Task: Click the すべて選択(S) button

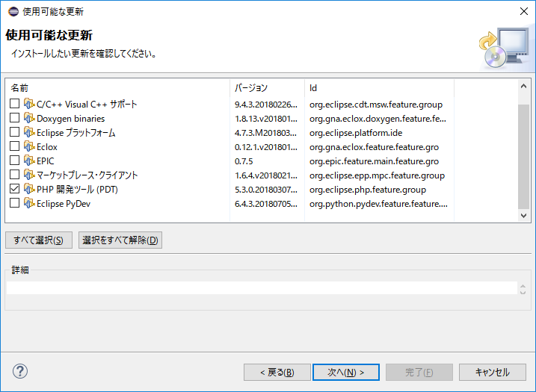Action: [39, 240]
